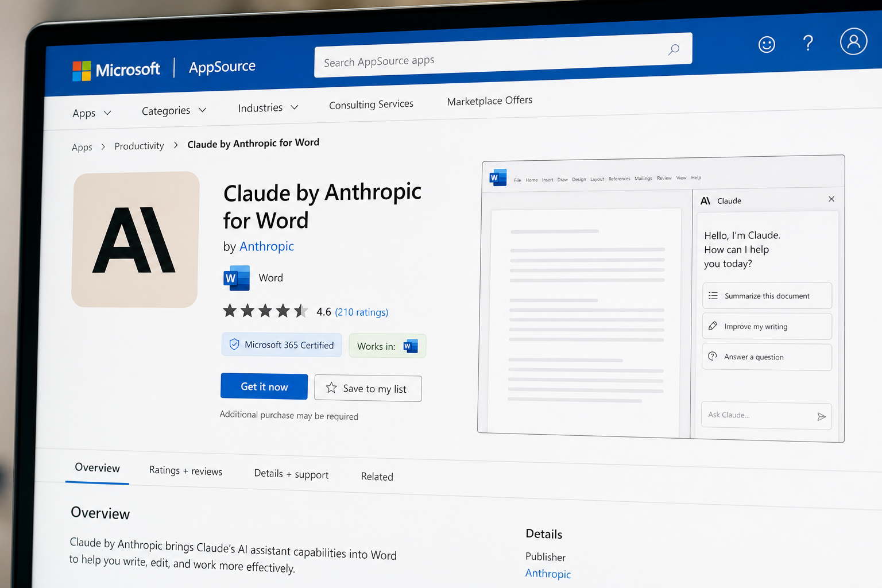The image size is (882, 588).
Task: Click the 4.6 rating value
Action: [x=324, y=312]
